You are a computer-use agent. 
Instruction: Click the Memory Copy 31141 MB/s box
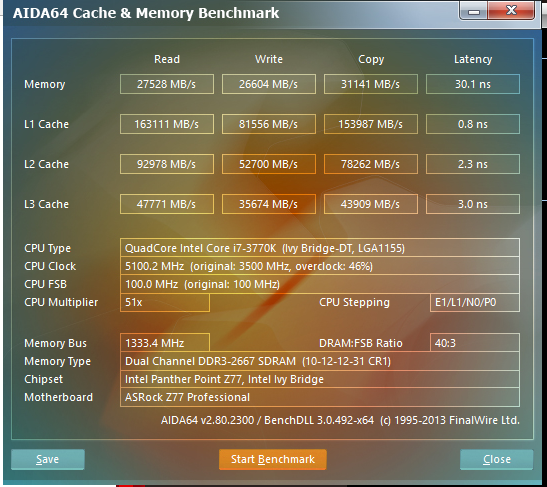click(370, 84)
